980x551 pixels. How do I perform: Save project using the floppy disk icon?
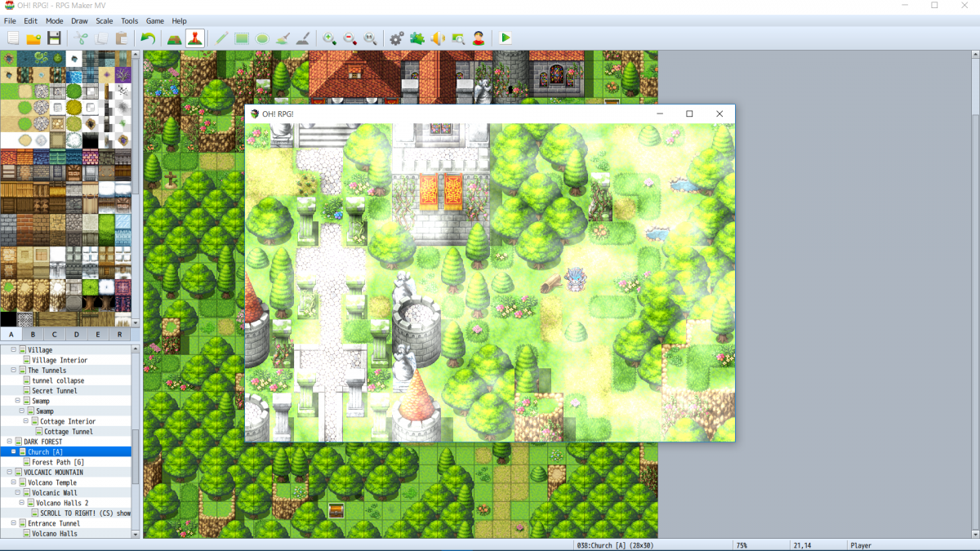point(54,38)
